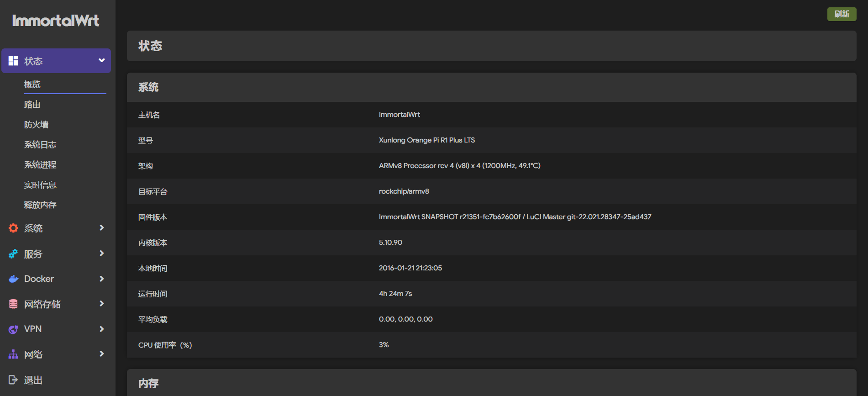The image size is (868, 396).
Task: Click the 固件版本 row label
Action: [x=153, y=217]
